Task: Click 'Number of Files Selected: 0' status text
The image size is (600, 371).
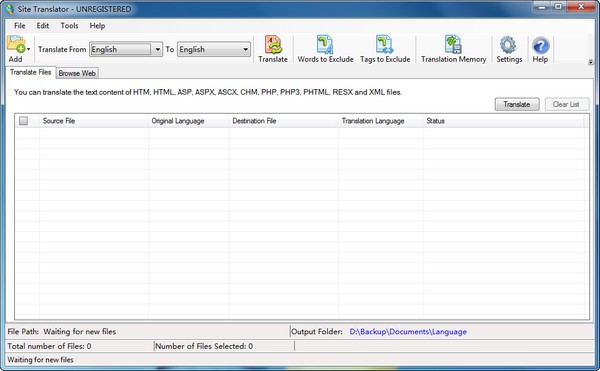Action: [x=204, y=346]
